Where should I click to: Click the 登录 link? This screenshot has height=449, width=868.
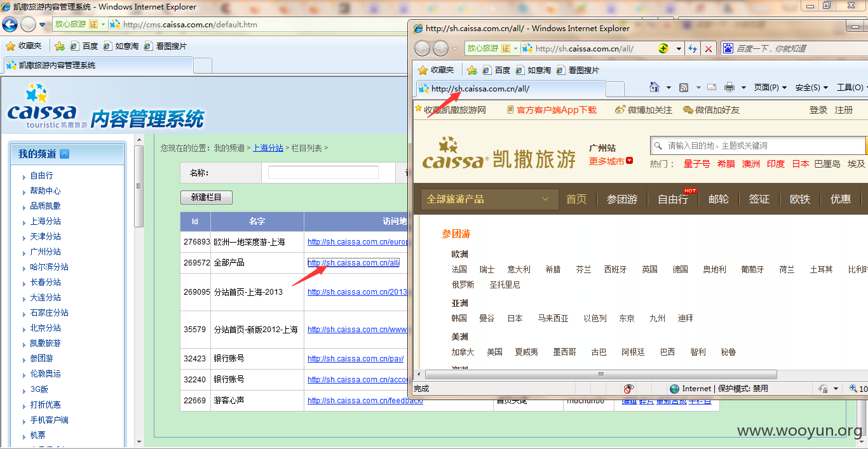[818, 110]
